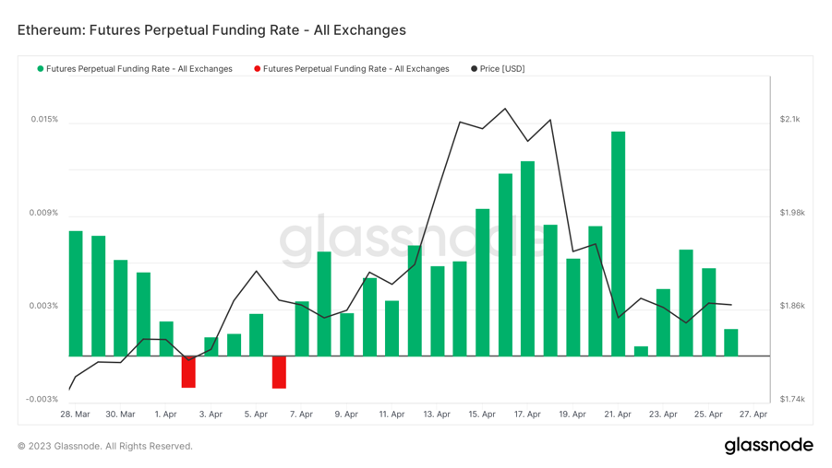Click the chart title text

point(212,30)
